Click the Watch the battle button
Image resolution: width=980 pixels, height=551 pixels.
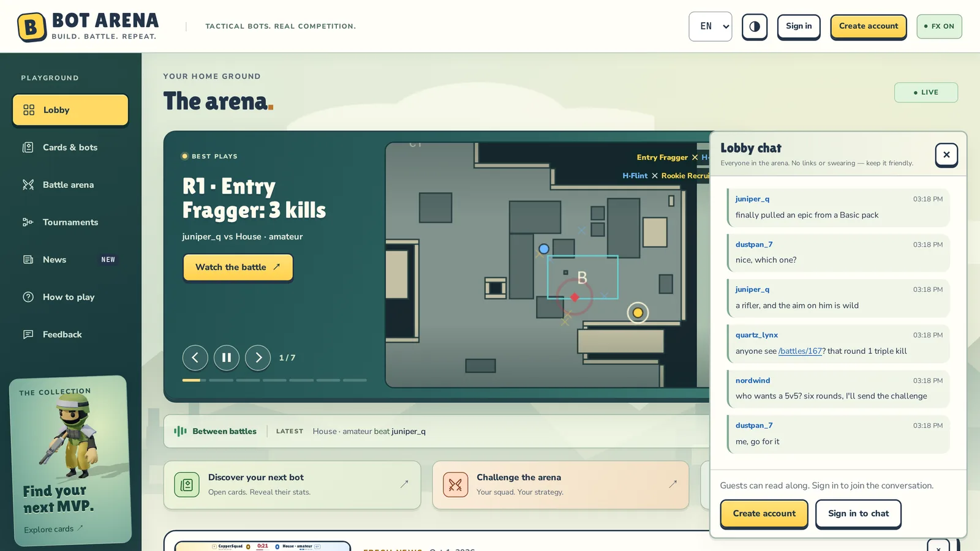click(238, 268)
